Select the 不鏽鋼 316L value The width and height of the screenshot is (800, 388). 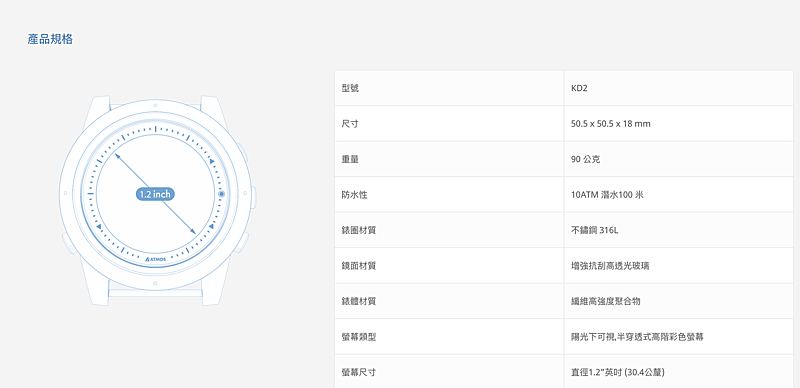click(594, 230)
